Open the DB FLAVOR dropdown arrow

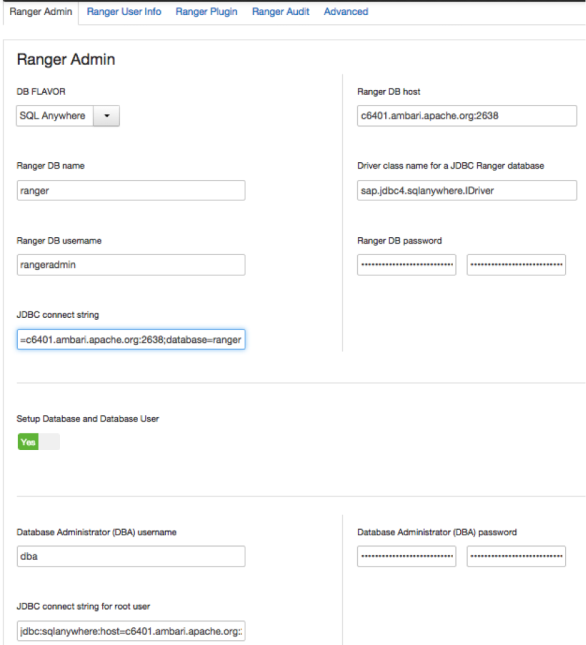[x=107, y=116]
